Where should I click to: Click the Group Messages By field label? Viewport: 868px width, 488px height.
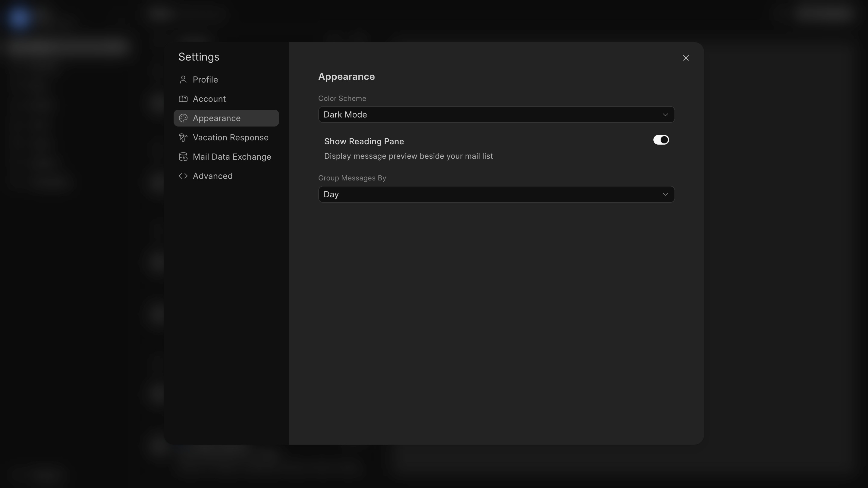[x=352, y=178]
